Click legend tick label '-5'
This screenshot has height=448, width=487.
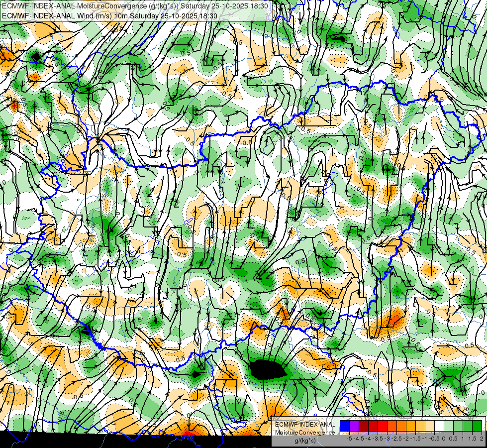pos(349,439)
